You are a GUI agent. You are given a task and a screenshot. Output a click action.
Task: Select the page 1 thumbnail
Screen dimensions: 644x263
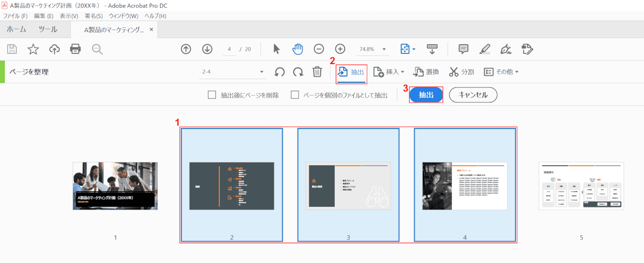point(115,186)
